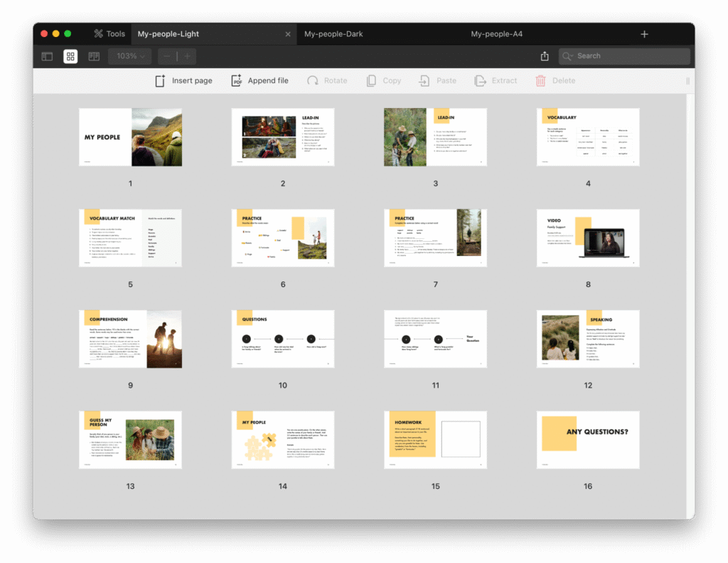
Task: Open the 103% zoom level dropdown
Action: click(x=131, y=56)
